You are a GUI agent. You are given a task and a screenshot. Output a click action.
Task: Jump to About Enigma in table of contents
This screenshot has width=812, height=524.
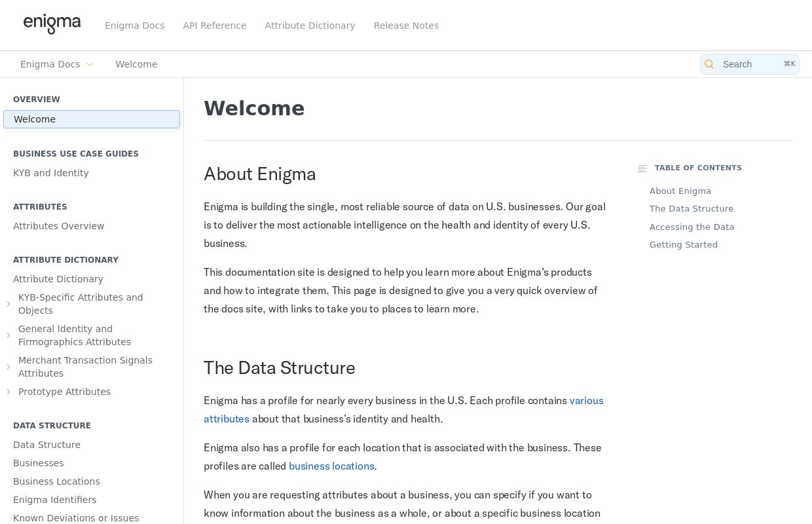pyautogui.click(x=680, y=191)
